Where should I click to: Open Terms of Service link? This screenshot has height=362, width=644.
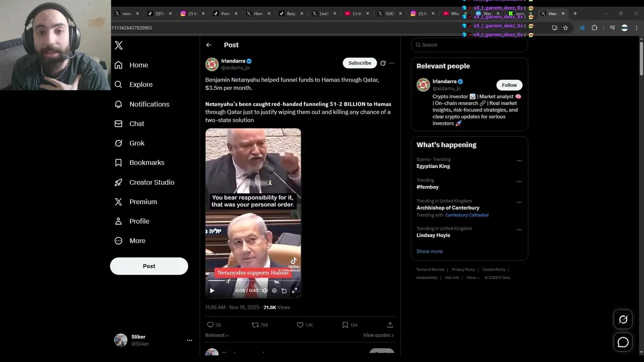pyautogui.click(x=430, y=269)
